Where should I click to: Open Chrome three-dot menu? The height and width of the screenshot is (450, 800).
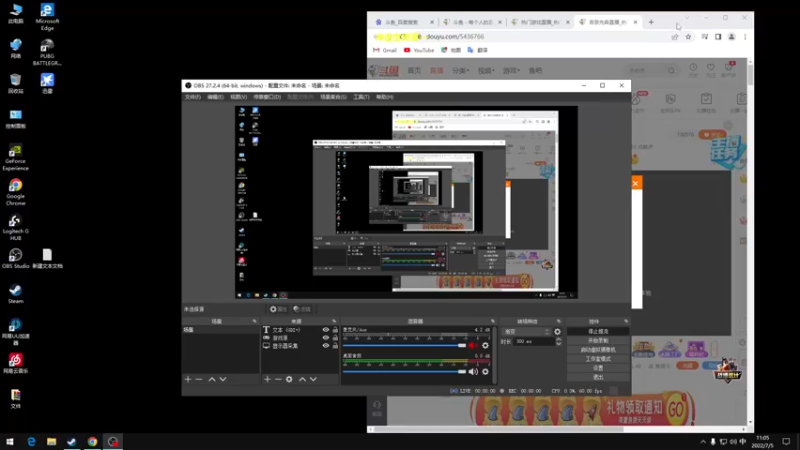745,37
